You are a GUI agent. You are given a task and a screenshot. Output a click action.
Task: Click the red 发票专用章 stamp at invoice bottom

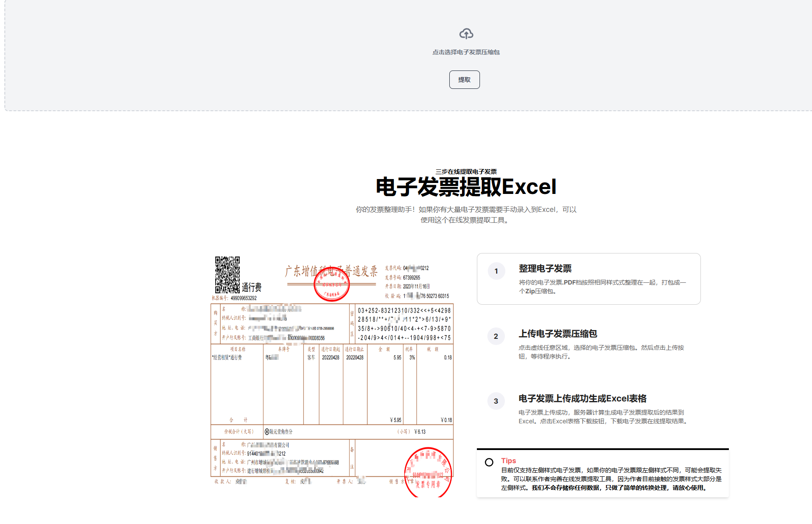[x=427, y=473]
